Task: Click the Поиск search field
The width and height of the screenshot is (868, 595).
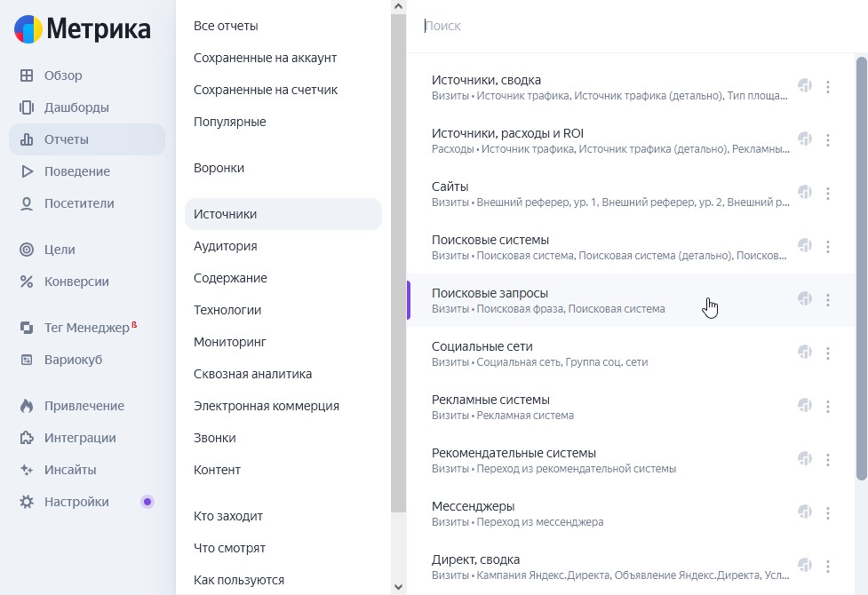Action: 622,27
